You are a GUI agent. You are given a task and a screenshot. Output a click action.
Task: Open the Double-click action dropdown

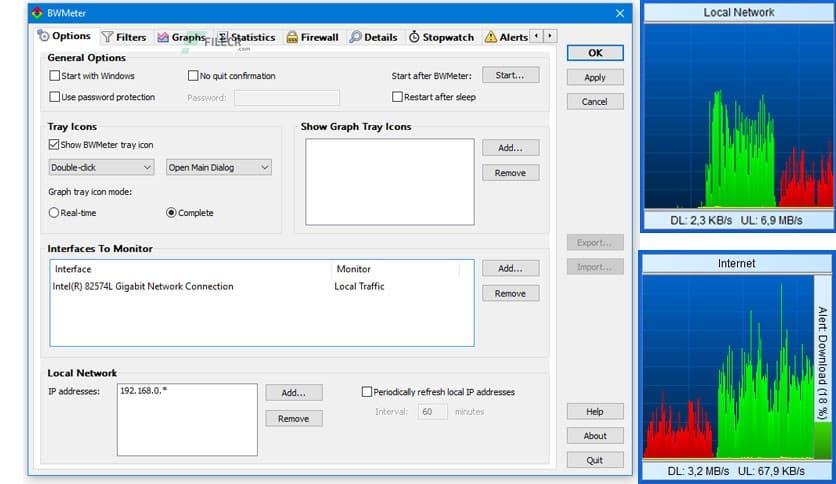[101, 167]
